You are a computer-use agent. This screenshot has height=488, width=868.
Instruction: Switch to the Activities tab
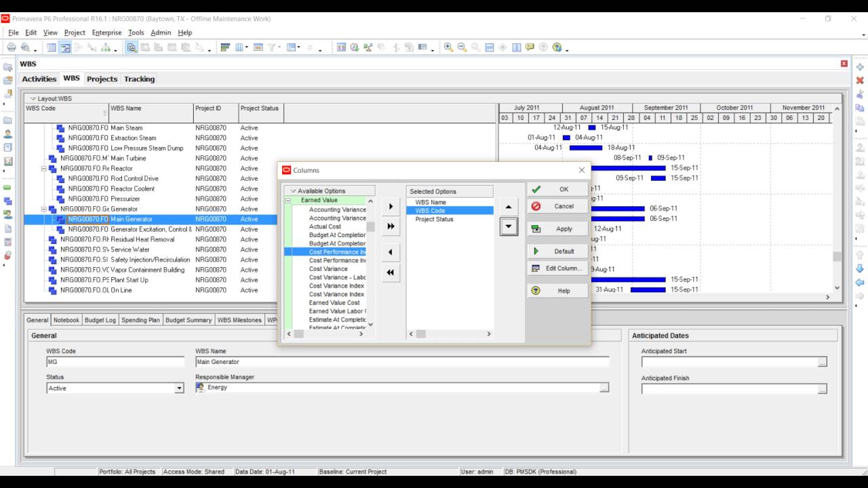coord(39,79)
